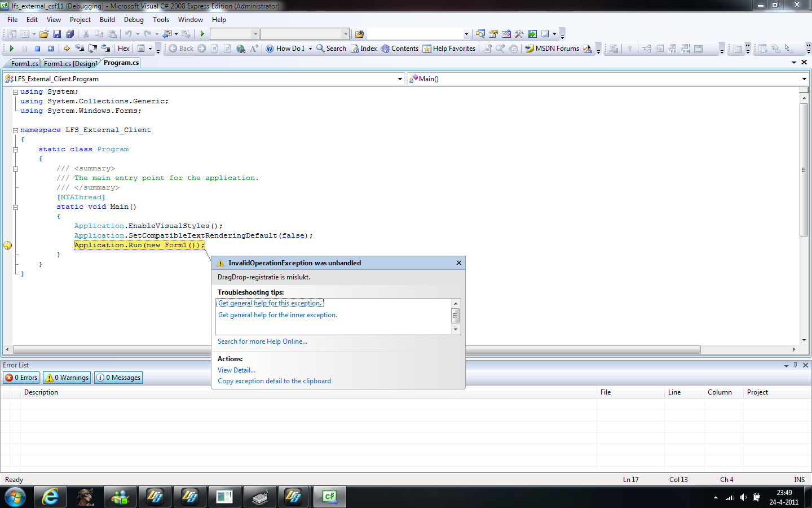Image resolution: width=812 pixels, height=508 pixels.
Task: Open the Edit menu
Action: (32, 20)
